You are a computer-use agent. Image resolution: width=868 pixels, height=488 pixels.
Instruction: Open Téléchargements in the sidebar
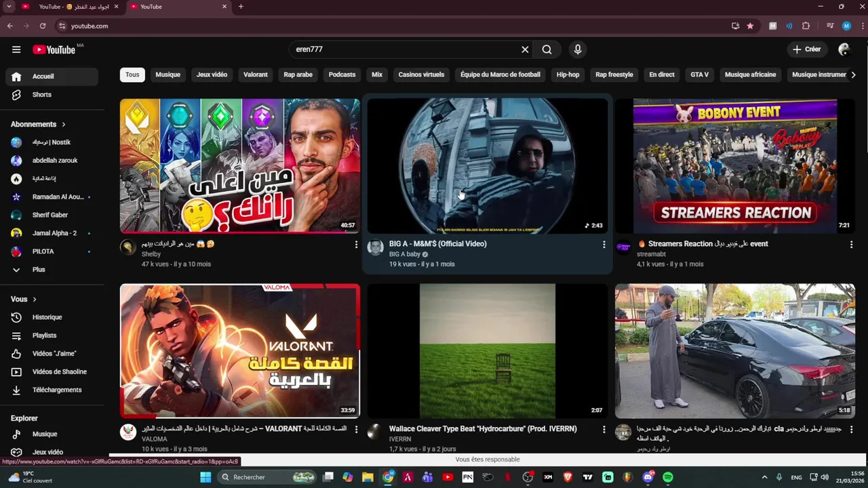52,390
